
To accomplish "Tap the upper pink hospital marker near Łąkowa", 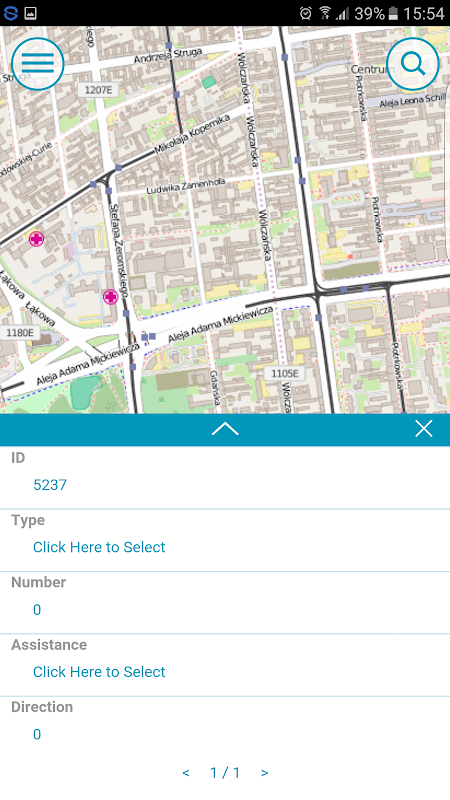I will point(36,238).
